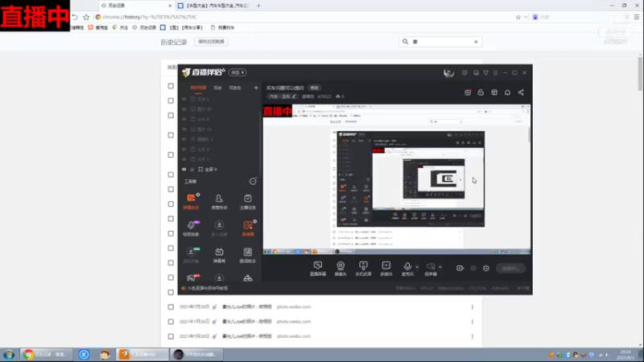Add screen capture source in bottom bar

[317, 269]
